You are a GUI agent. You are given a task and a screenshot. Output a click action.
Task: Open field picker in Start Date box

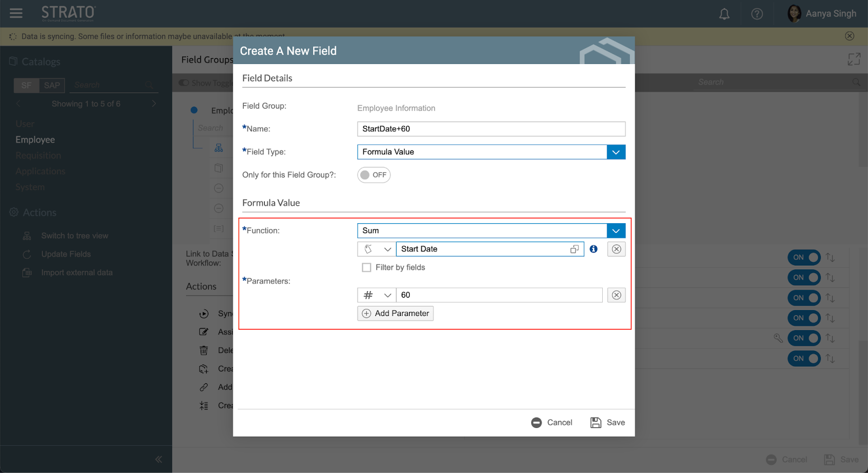coord(575,249)
